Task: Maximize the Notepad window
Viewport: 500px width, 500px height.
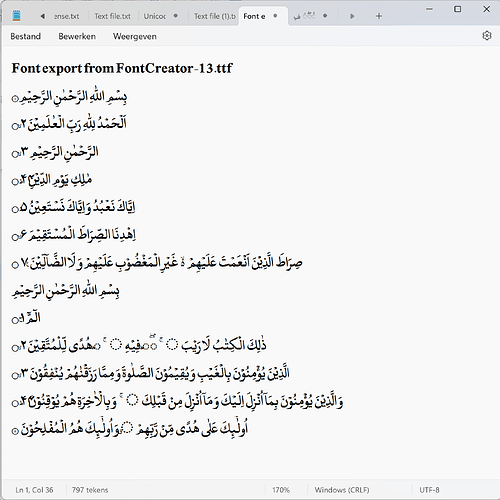Action: pos(458,9)
